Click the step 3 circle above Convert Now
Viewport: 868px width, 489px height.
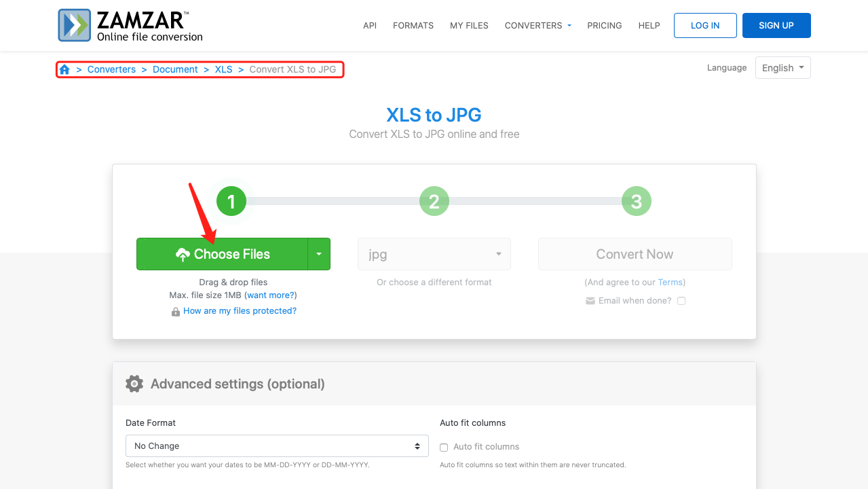click(x=636, y=201)
